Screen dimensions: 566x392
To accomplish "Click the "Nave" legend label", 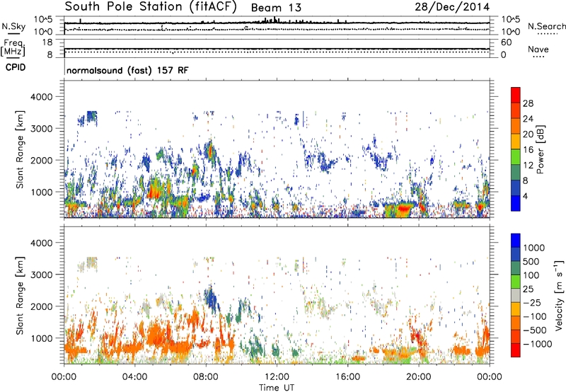I will coord(538,50).
